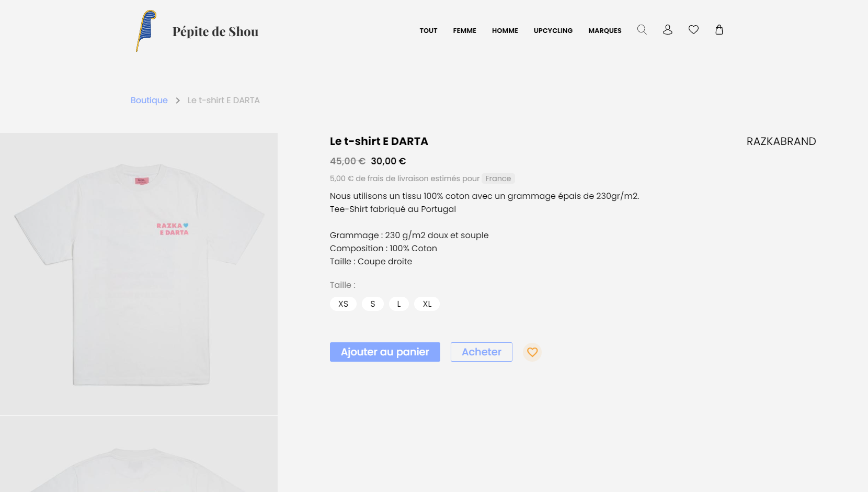The image size is (868, 492).
Task: Click the Boutique breadcrumb link
Action: (x=149, y=100)
